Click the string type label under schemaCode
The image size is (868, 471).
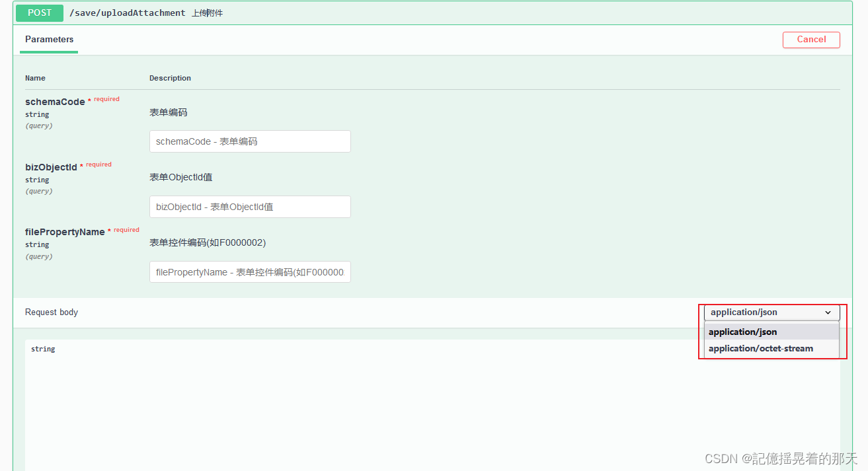pyautogui.click(x=36, y=114)
